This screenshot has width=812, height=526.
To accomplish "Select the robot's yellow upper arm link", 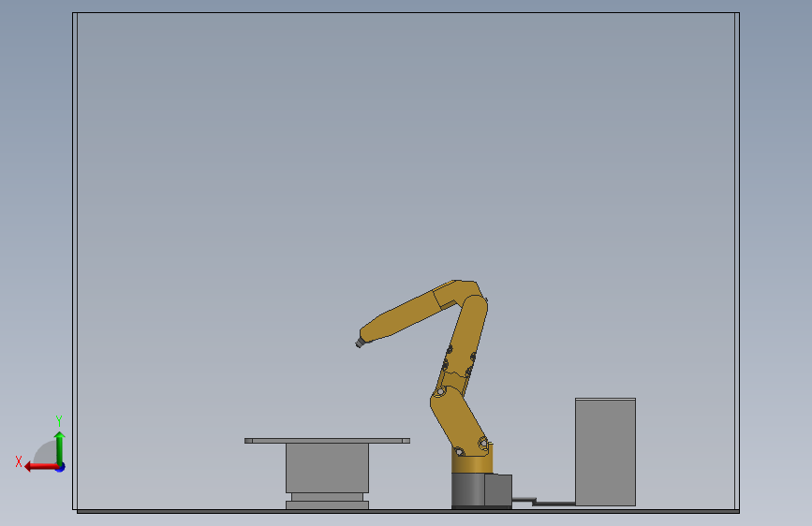I will tap(466, 338).
